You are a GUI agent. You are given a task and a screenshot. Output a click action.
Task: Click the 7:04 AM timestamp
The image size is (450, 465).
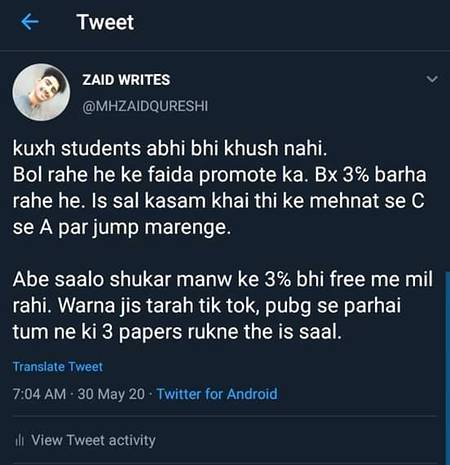coord(39,394)
